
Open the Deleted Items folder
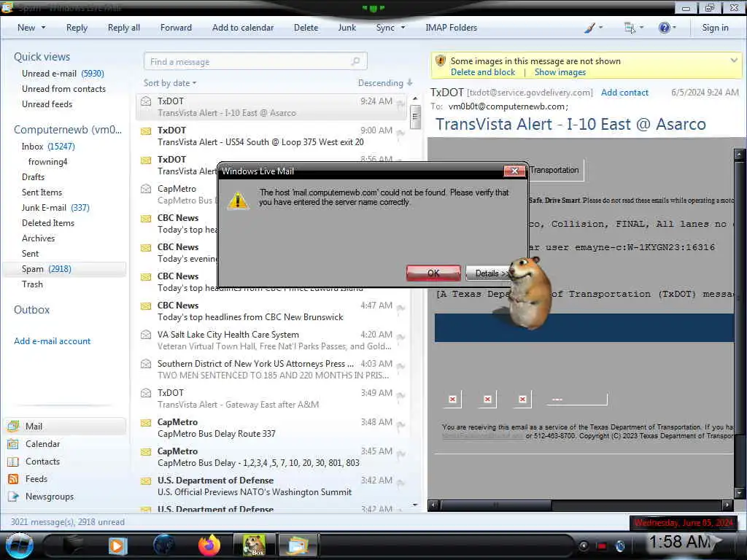(x=48, y=223)
